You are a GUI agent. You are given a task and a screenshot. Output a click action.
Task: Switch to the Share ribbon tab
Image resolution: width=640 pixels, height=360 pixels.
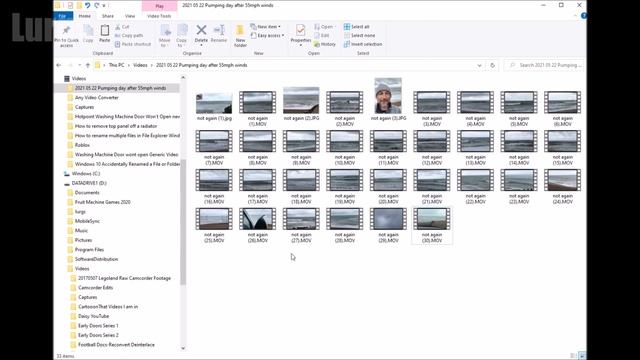point(108,16)
